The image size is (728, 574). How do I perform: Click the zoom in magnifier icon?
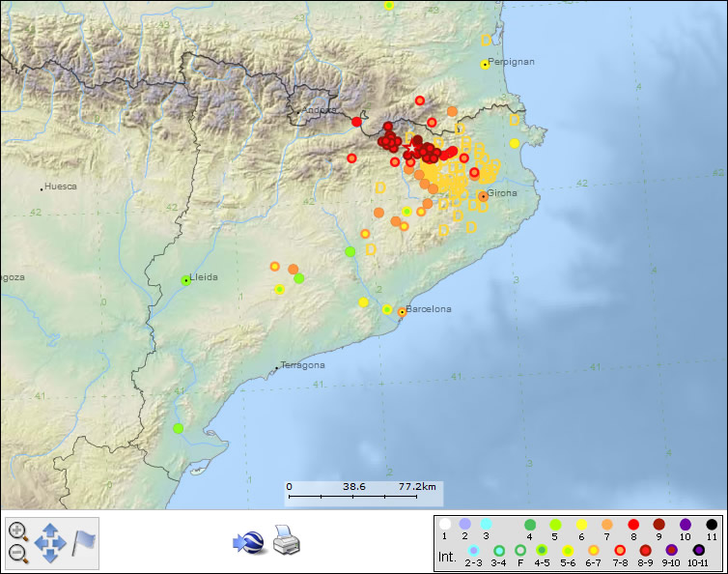pyautogui.click(x=17, y=530)
